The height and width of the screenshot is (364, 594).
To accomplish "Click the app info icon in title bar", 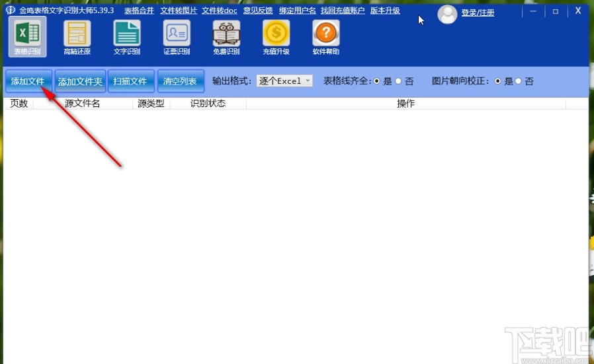I will pos(11,10).
